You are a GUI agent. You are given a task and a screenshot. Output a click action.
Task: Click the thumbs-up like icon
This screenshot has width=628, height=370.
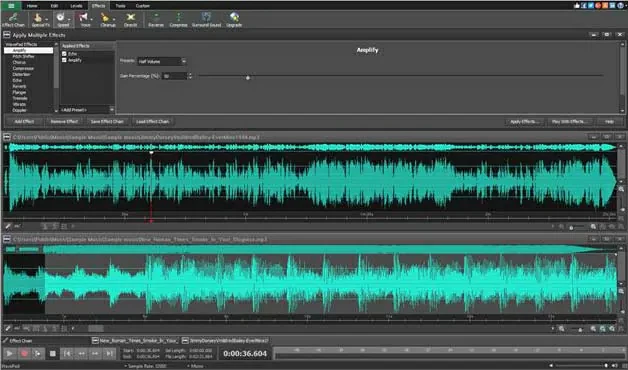(576, 5)
